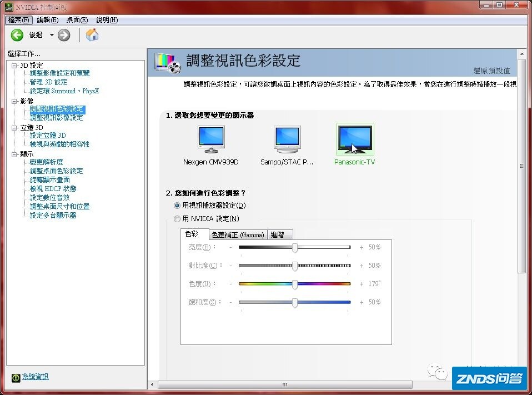Switch to the 進階 tab
The image size is (532, 395).
pyautogui.click(x=280, y=235)
